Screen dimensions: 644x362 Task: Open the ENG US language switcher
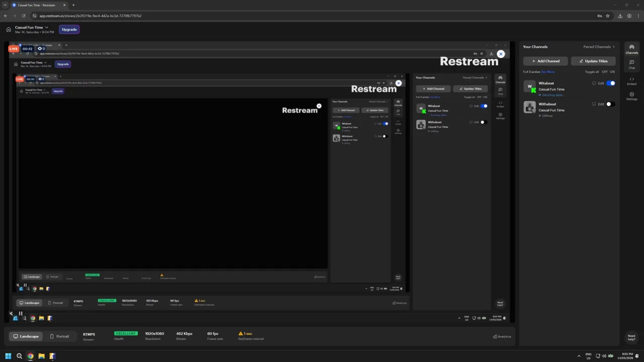click(x=589, y=356)
